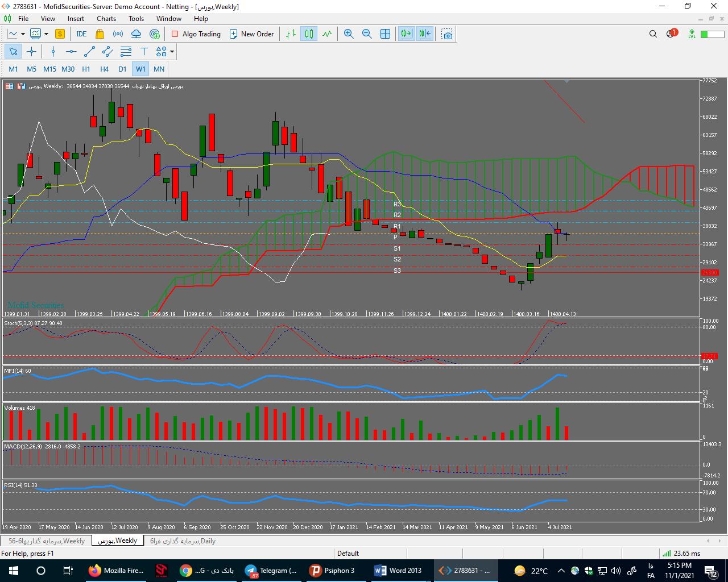Select the vertical line tool
Screen dimensions: 728x582
[53, 52]
